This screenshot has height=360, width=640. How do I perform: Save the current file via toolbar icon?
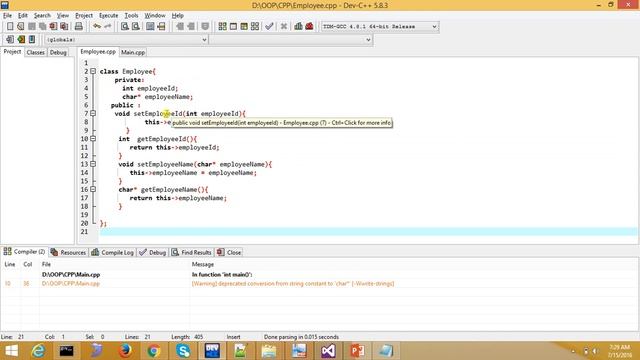pyautogui.click(x=32, y=26)
